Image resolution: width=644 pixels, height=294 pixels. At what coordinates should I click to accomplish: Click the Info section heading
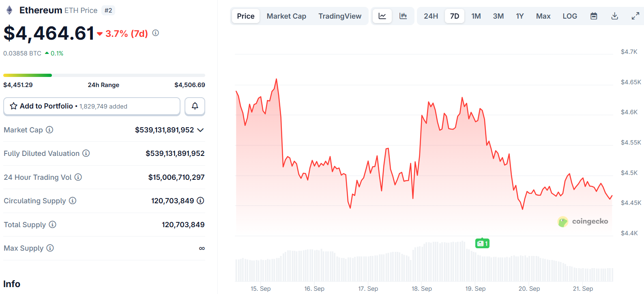click(12, 284)
